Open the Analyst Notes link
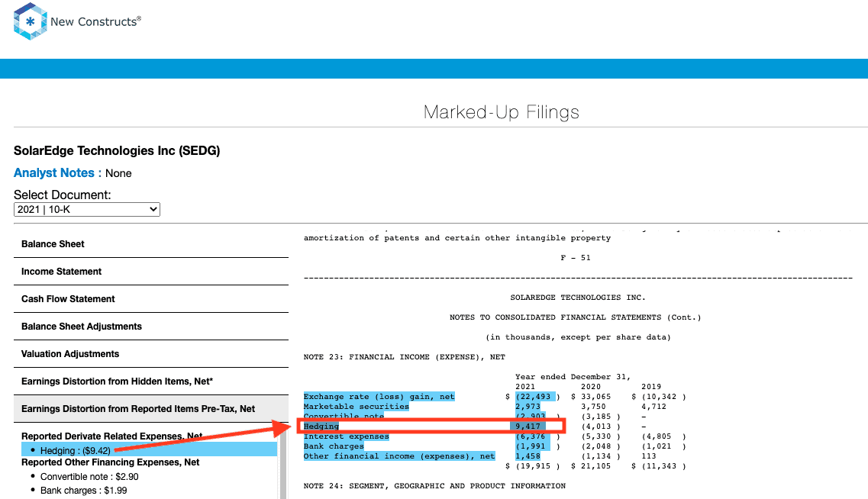 click(x=53, y=173)
